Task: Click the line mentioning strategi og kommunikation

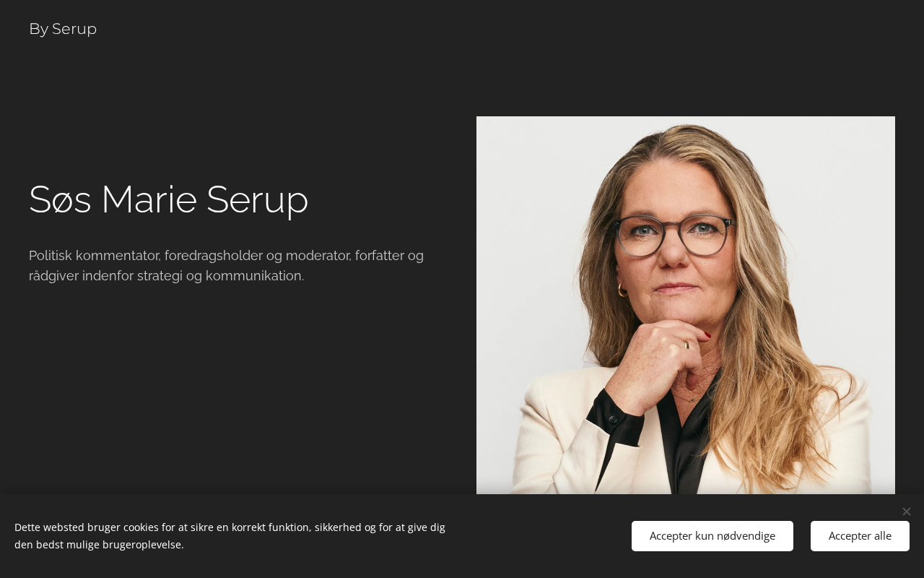Action: pos(167,276)
